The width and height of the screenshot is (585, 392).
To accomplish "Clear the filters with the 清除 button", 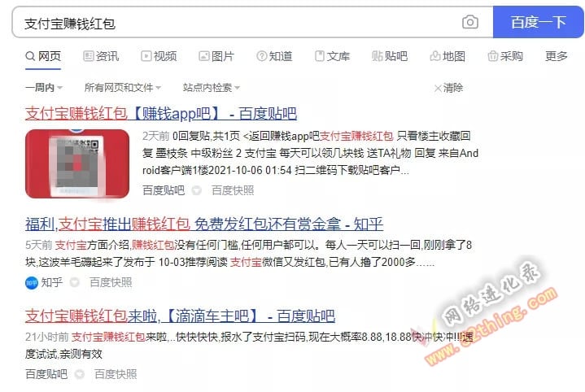I will pyautogui.click(x=449, y=88).
